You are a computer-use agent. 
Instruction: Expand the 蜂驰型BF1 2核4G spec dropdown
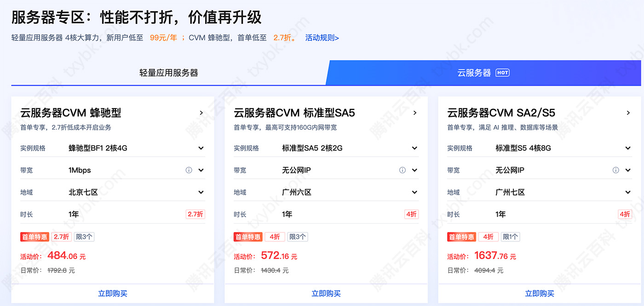[x=201, y=148]
